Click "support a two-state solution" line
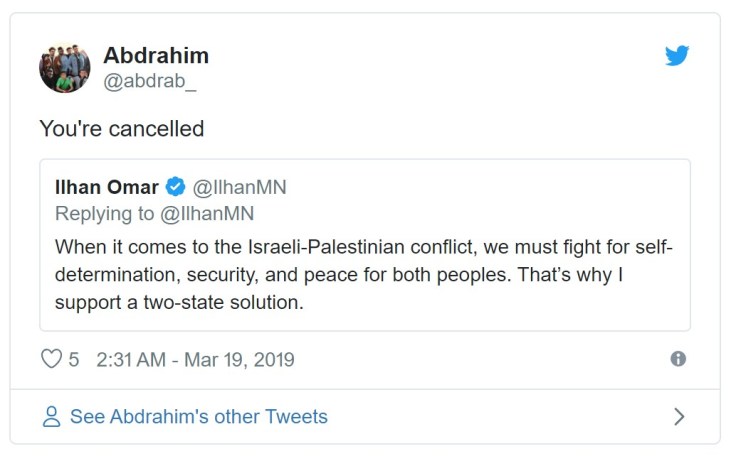 177,301
